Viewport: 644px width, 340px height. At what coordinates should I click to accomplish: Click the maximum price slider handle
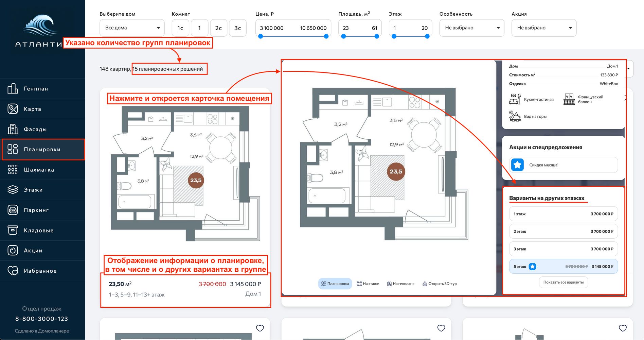[326, 36]
